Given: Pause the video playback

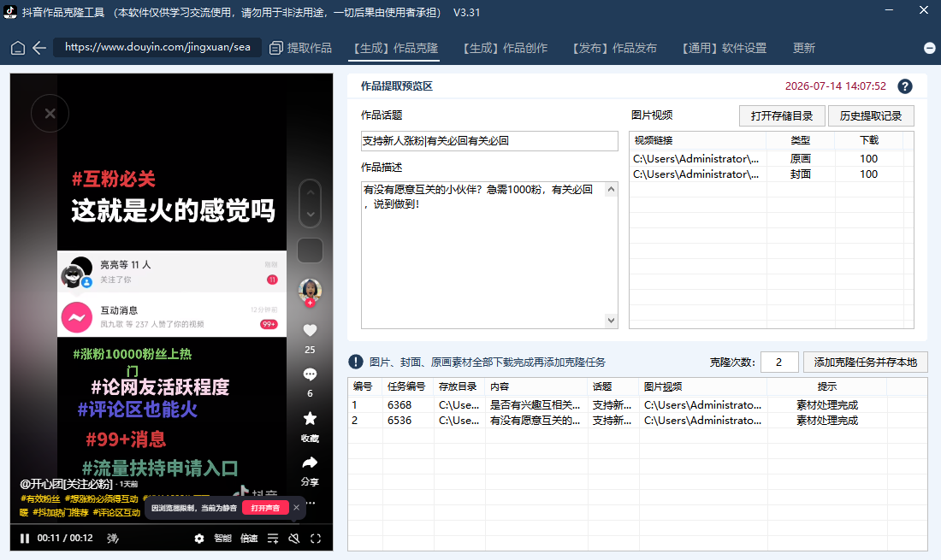Looking at the screenshot, I should [25, 539].
